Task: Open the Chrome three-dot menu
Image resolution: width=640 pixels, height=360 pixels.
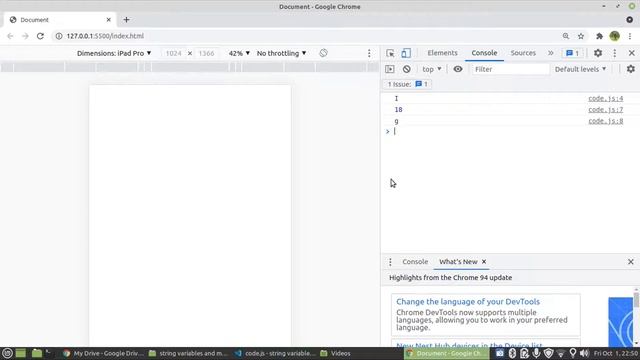Action: (x=630, y=36)
